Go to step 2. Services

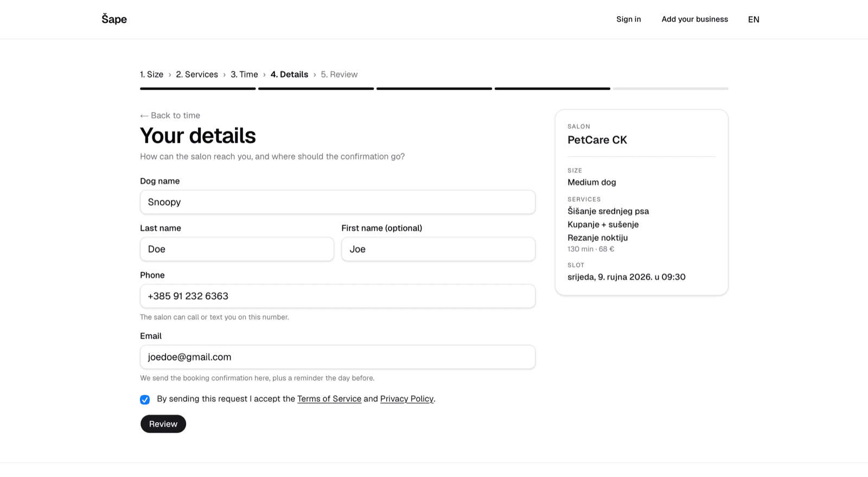pyautogui.click(x=197, y=74)
